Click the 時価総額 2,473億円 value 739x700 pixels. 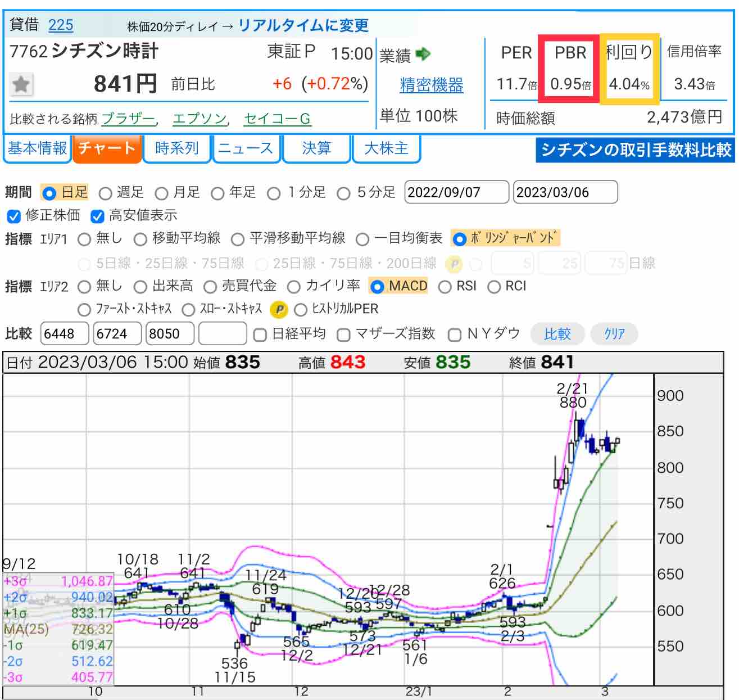click(684, 117)
